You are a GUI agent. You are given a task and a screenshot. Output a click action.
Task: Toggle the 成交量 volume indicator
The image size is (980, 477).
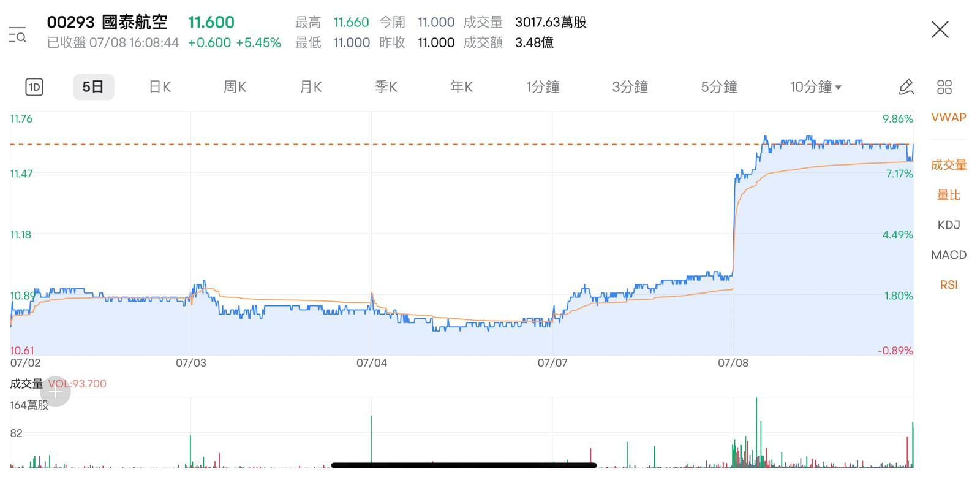tap(948, 165)
